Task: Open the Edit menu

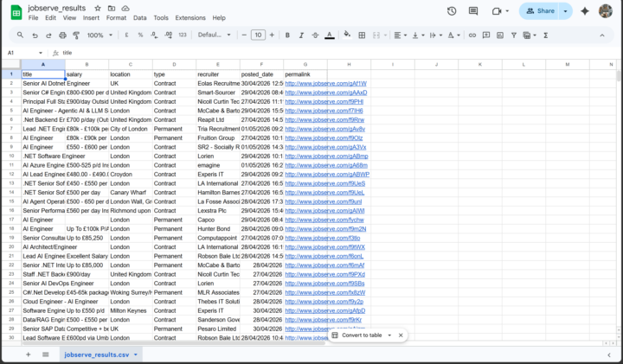Action: click(50, 18)
